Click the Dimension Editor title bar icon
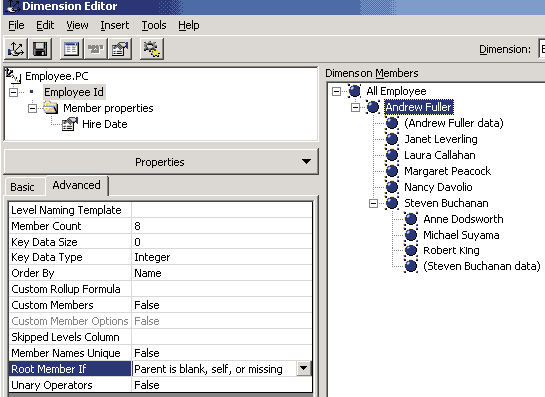This screenshot has height=397, width=545. (x=13, y=6)
